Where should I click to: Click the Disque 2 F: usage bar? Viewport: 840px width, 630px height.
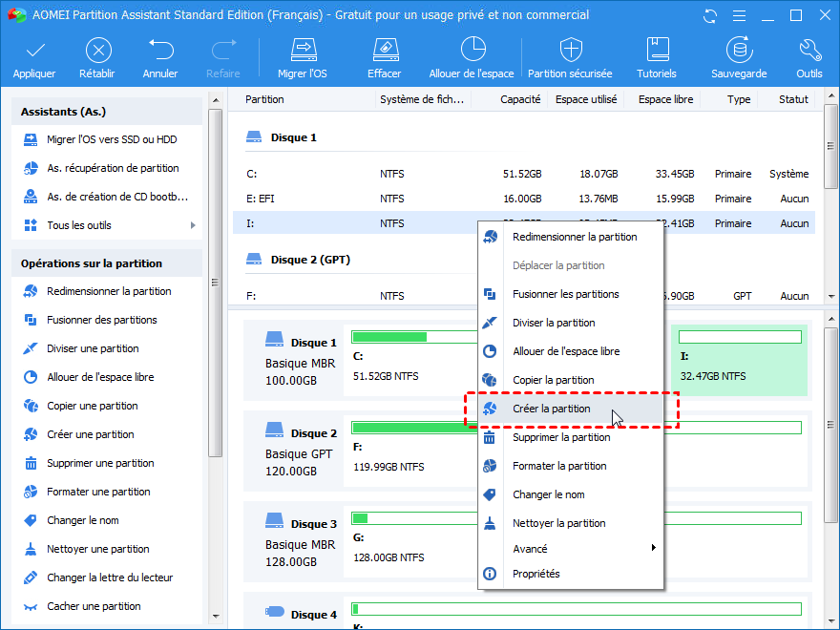click(x=414, y=427)
